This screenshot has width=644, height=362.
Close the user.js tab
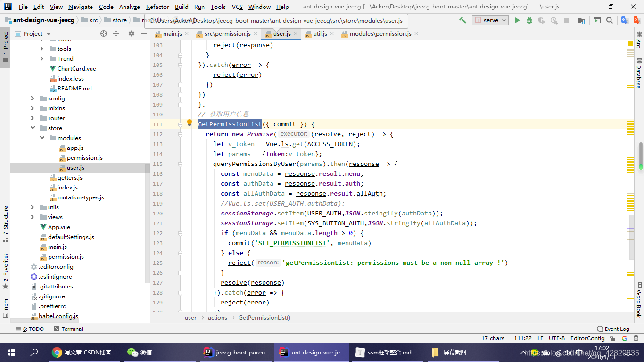coord(296,34)
